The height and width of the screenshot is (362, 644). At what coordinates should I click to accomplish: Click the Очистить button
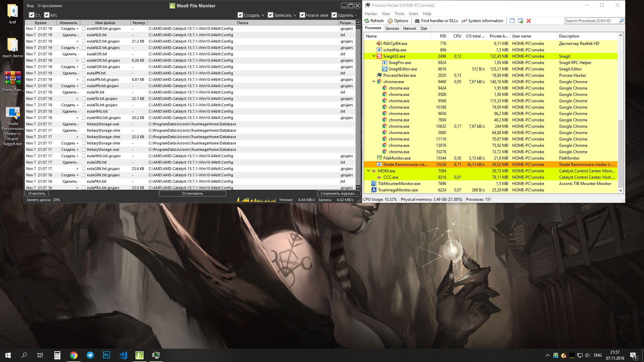(37, 193)
